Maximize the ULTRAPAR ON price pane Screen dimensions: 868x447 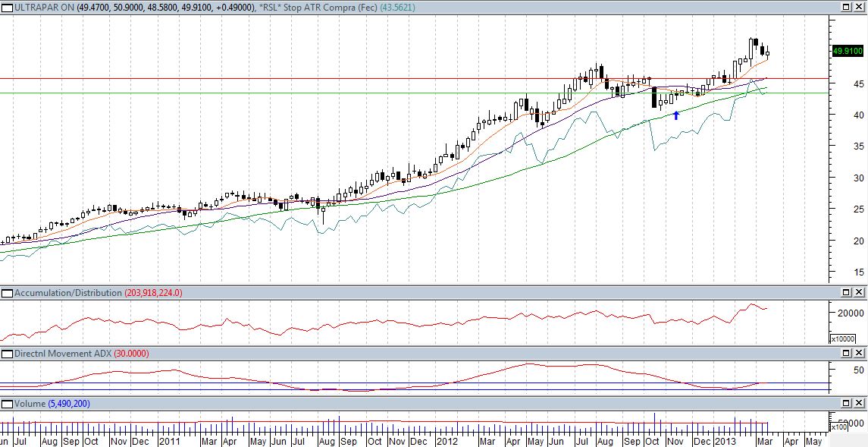847,7
